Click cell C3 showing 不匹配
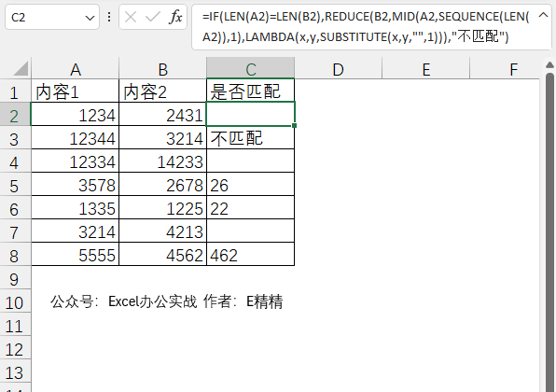 pos(251,137)
